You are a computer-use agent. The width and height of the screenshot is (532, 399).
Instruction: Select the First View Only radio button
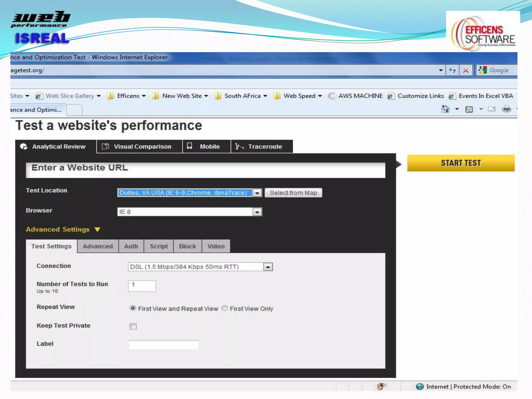(225, 308)
